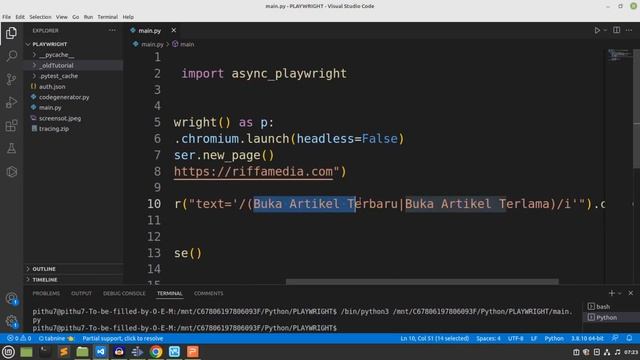Open the Extensions view
The image size is (640, 360).
pos(11,125)
